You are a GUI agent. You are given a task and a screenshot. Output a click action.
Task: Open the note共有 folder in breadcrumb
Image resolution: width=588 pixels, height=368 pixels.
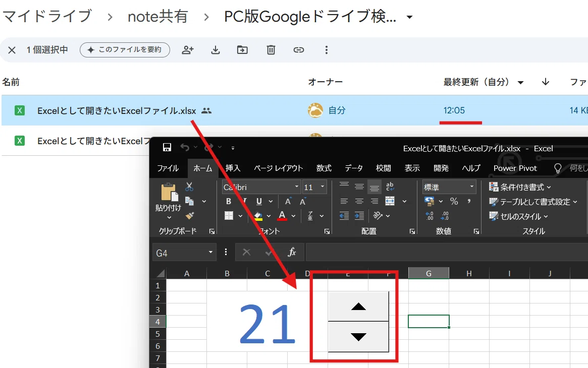(x=157, y=17)
